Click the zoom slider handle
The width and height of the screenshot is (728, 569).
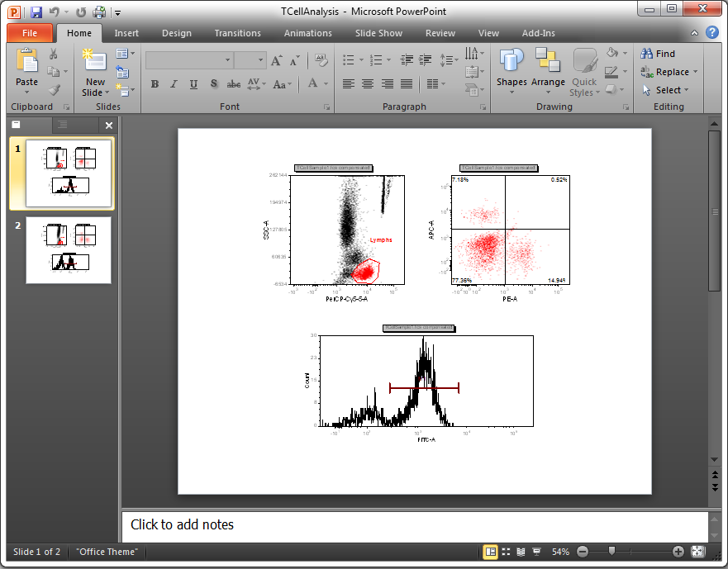click(611, 551)
